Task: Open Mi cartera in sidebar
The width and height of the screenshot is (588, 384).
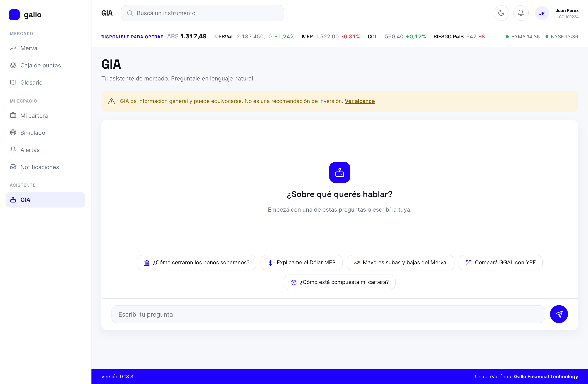Action: coord(46,115)
